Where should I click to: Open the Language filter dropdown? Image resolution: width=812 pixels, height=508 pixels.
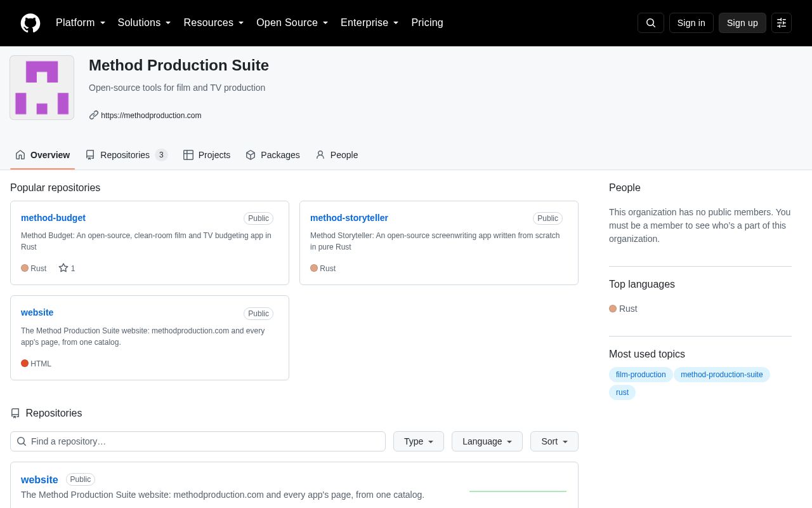pyautogui.click(x=487, y=441)
